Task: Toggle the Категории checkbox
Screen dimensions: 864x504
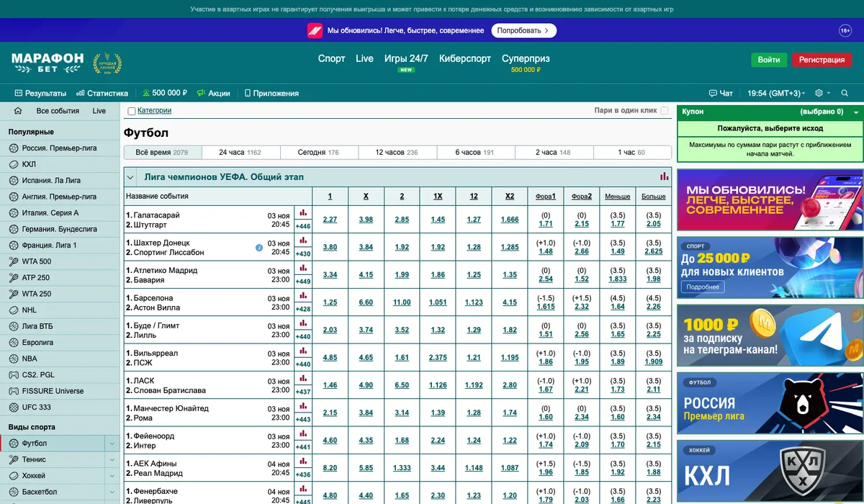Action: click(132, 111)
